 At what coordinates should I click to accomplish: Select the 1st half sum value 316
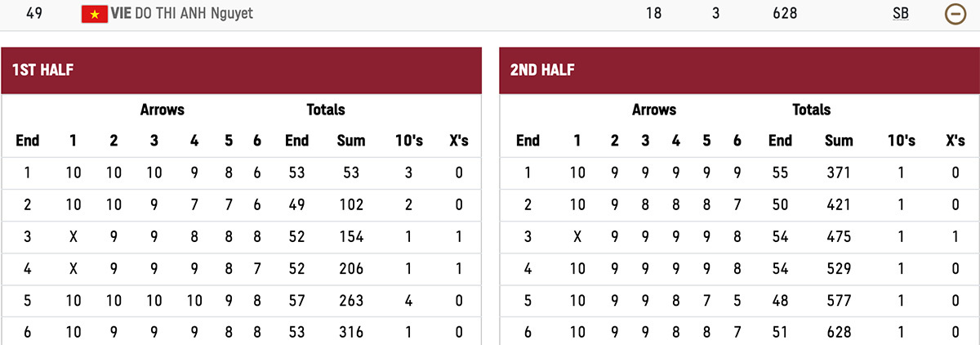(x=351, y=332)
